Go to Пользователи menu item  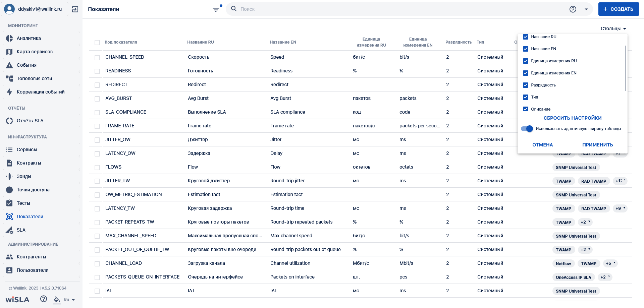33,270
